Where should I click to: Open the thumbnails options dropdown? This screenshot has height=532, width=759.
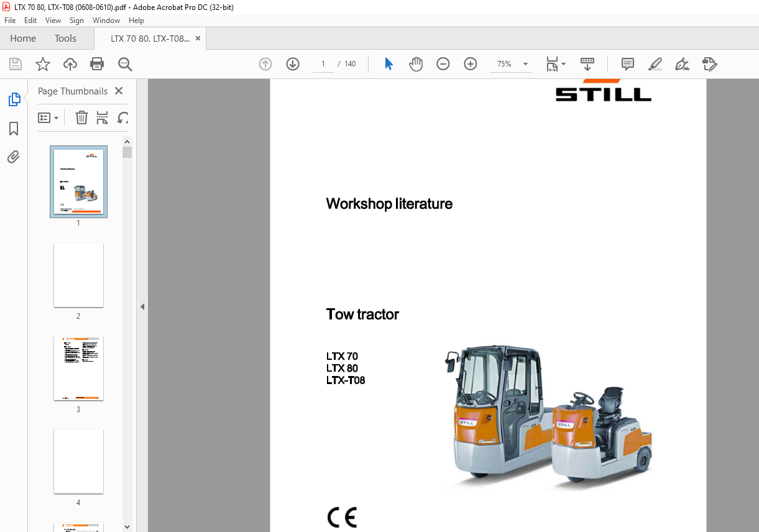48,117
